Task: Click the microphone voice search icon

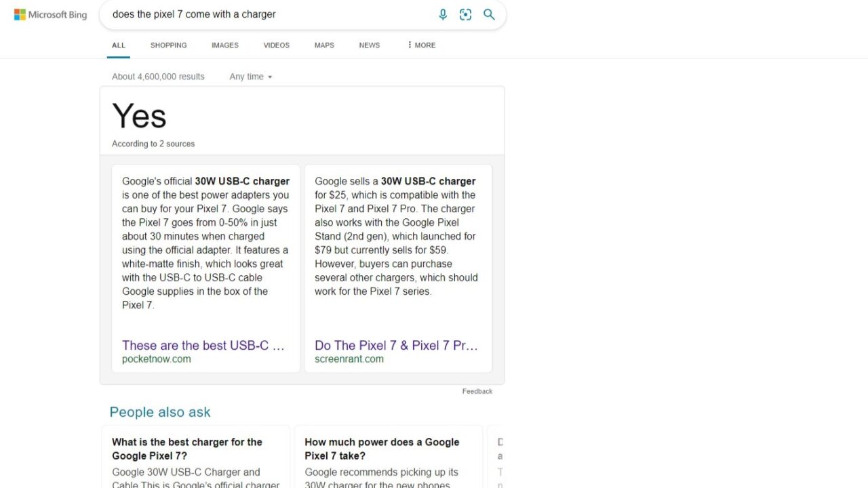Action: point(443,14)
